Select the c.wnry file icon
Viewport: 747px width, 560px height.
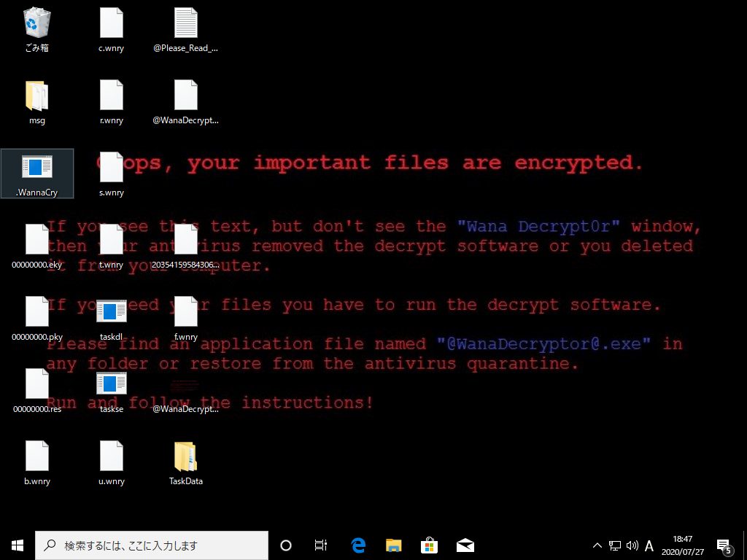coord(112,23)
